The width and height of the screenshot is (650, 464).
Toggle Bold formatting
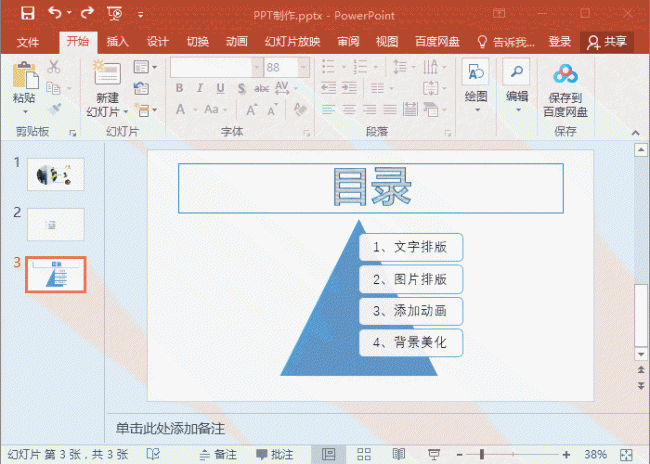179,88
